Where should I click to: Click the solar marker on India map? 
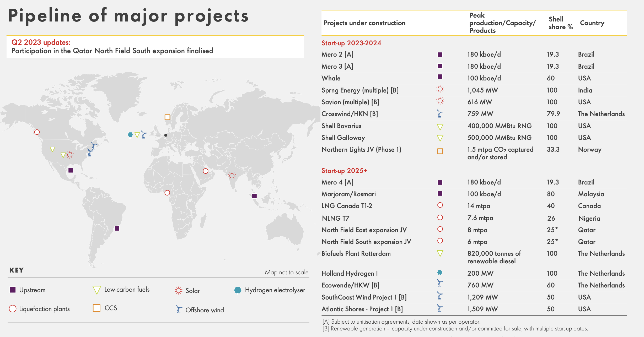pos(232,176)
